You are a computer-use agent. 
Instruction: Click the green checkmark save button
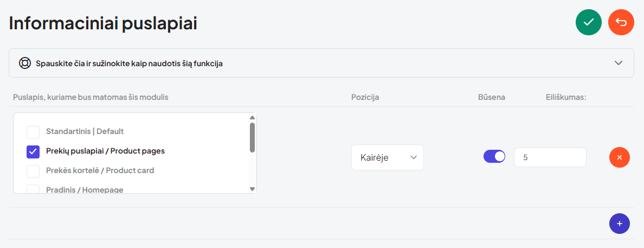click(588, 22)
